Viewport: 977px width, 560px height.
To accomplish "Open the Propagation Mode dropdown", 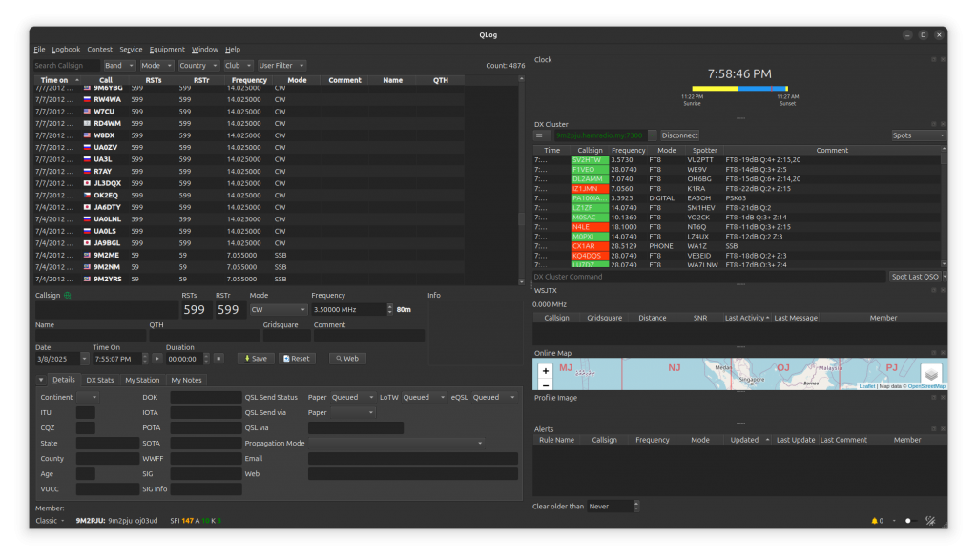I will [x=401, y=443].
